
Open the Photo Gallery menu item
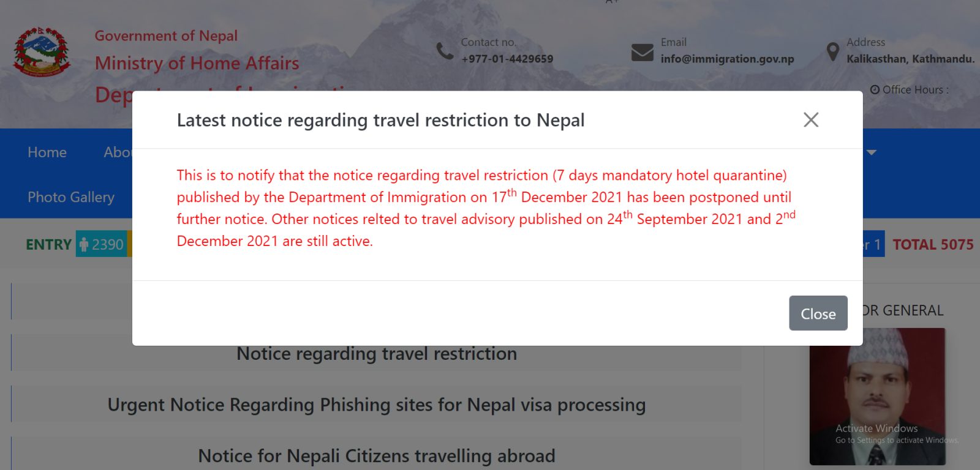click(71, 197)
